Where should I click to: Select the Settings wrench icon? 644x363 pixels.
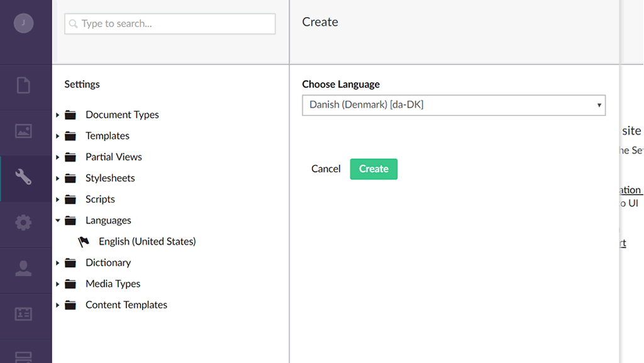23,177
